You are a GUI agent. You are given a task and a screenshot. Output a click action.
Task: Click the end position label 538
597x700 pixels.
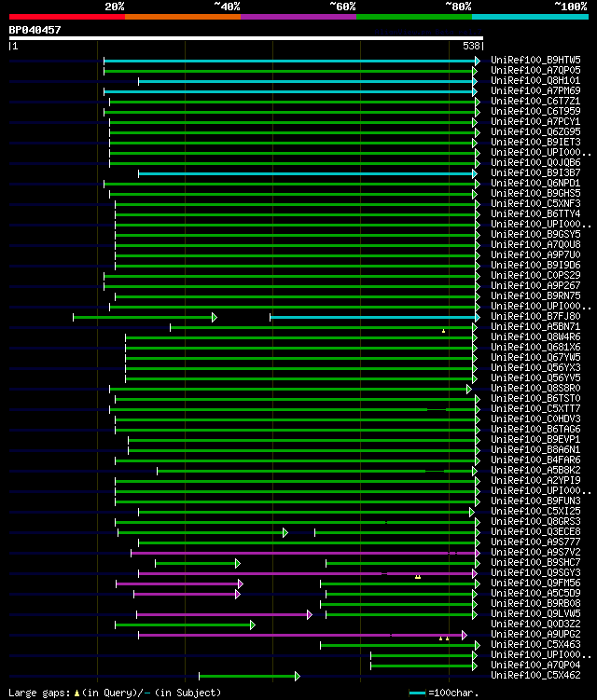coord(471,46)
